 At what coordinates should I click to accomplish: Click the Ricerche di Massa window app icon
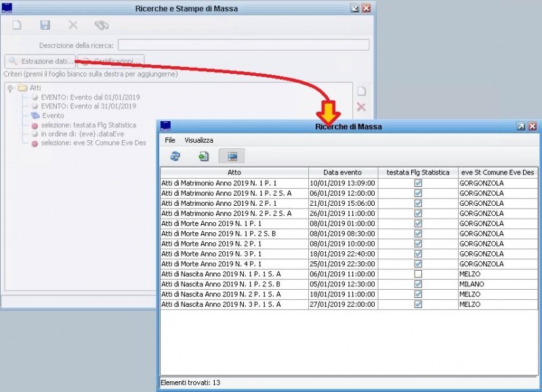(165, 126)
